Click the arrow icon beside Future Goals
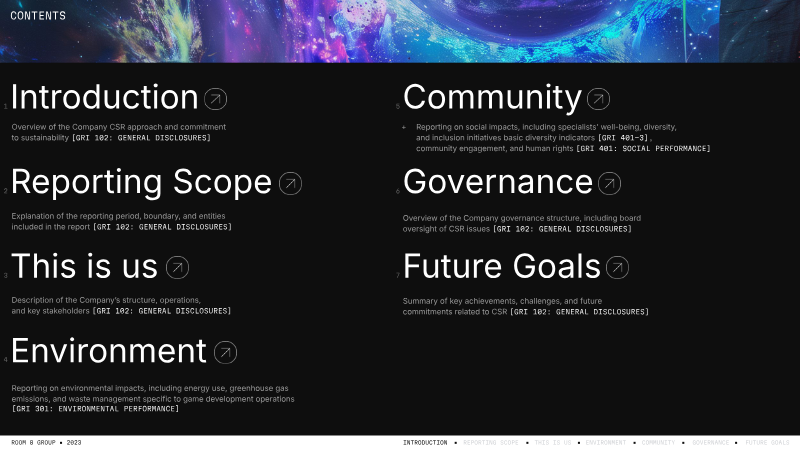This screenshot has width=800, height=450. point(617,267)
